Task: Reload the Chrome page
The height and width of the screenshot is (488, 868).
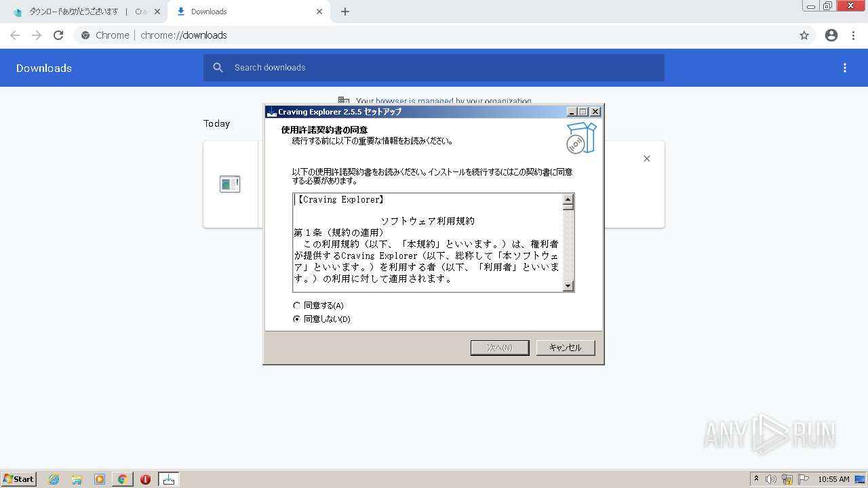Action: click(x=58, y=35)
